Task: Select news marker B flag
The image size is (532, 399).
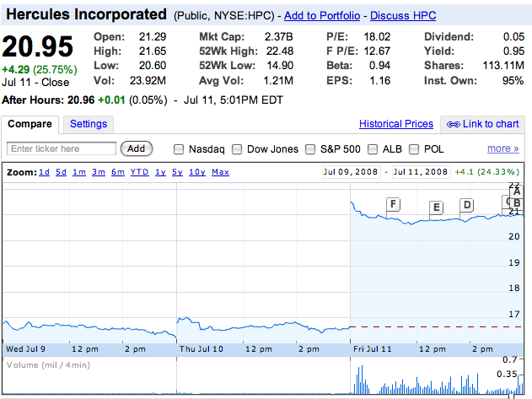Action: (x=517, y=202)
